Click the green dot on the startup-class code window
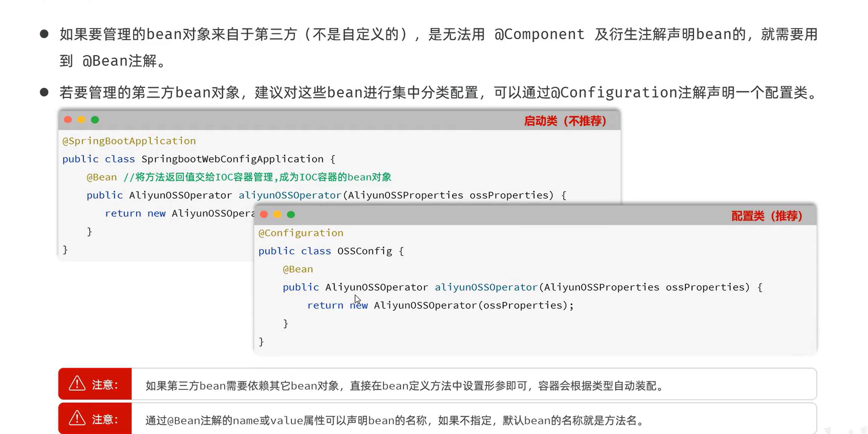Viewport: 868px width, 434px height. click(95, 120)
